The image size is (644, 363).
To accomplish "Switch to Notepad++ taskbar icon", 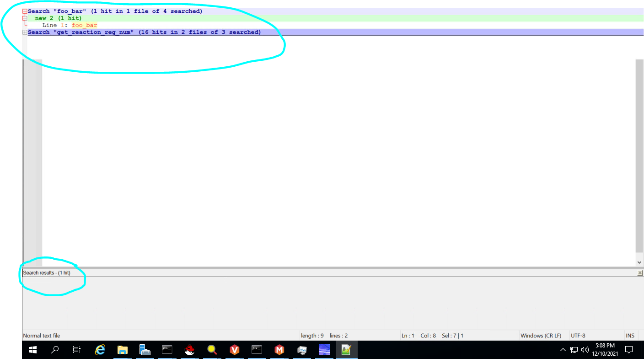I will [346, 350].
